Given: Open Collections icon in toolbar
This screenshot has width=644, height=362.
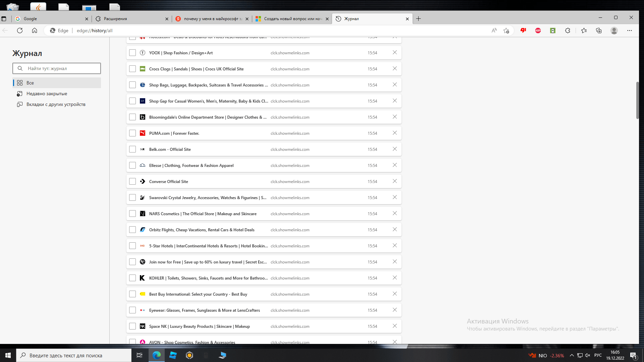Looking at the screenshot, I should [x=599, y=31].
